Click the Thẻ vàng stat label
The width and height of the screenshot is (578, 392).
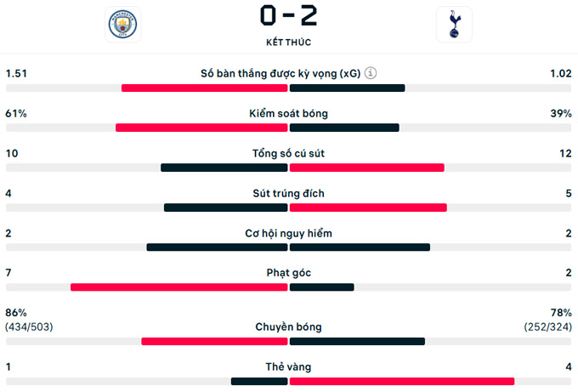coord(289,366)
